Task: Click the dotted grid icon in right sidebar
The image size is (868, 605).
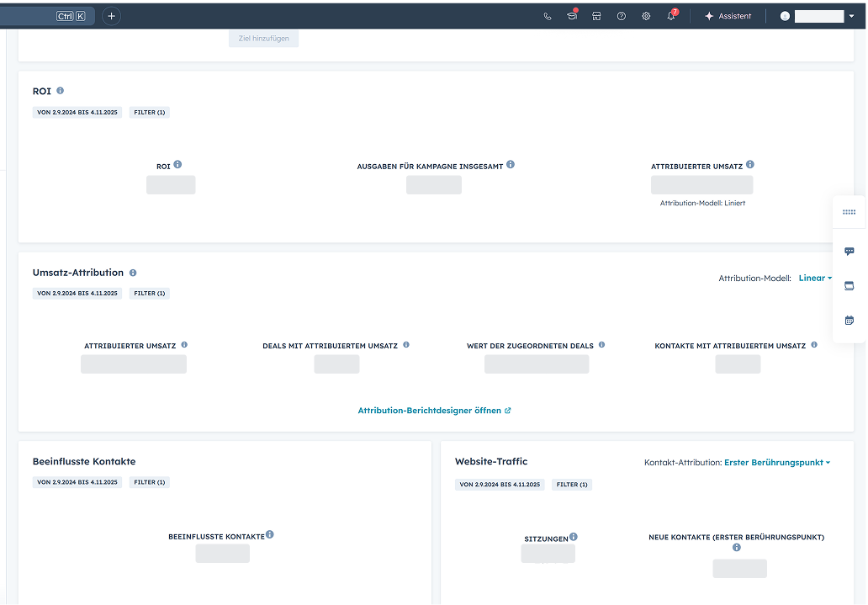Action: coord(849,212)
